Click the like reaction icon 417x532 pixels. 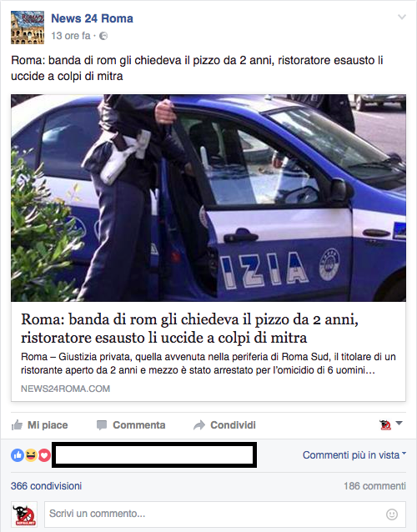(x=18, y=455)
